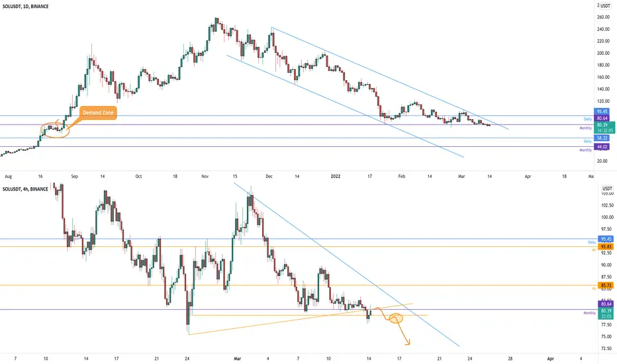Screen dimensions: 617x364
Task: Select the orange projected downward arrow tip
Action: pos(408,343)
